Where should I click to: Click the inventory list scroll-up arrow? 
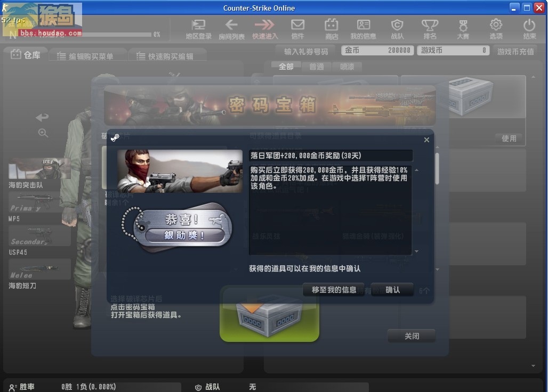point(533,77)
